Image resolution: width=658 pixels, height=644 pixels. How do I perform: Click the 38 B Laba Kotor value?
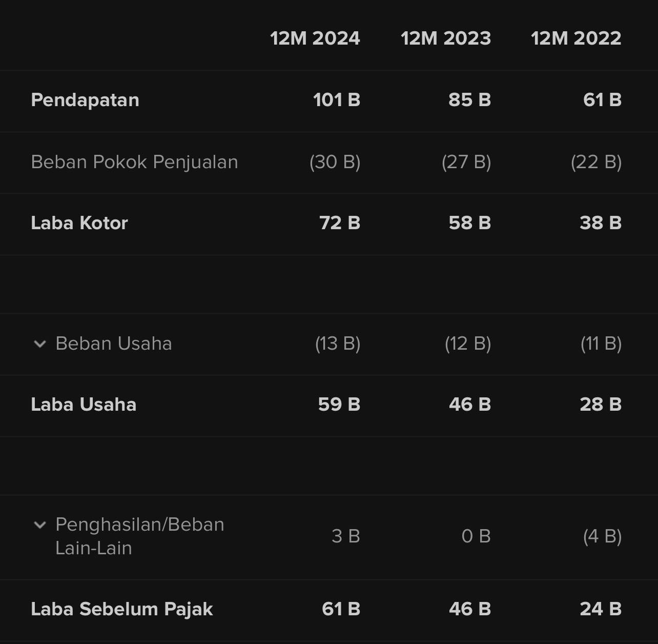[x=601, y=223]
